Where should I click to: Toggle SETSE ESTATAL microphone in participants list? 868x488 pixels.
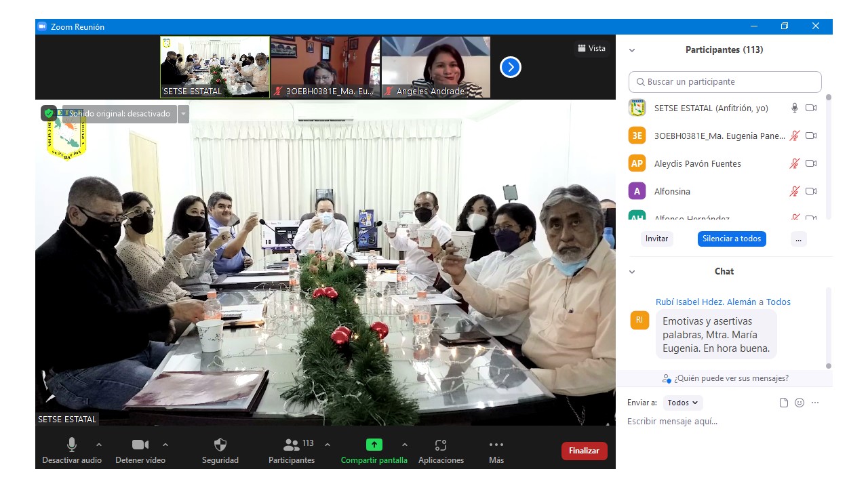tap(795, 108)
